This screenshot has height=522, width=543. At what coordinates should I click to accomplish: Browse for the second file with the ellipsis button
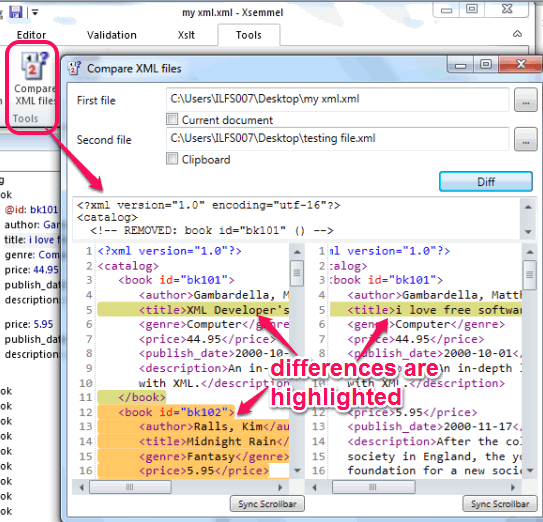coord(526,139)
